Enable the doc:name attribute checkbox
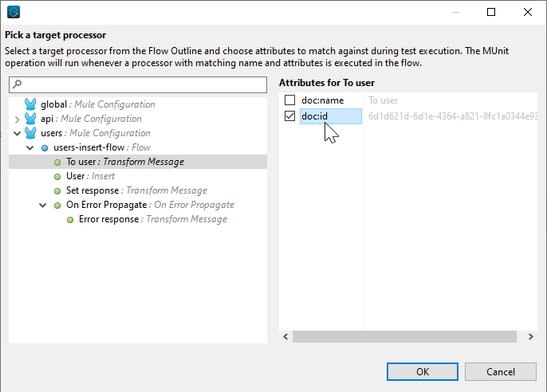This screenshot has height=392, width=547. pos(290,100)
